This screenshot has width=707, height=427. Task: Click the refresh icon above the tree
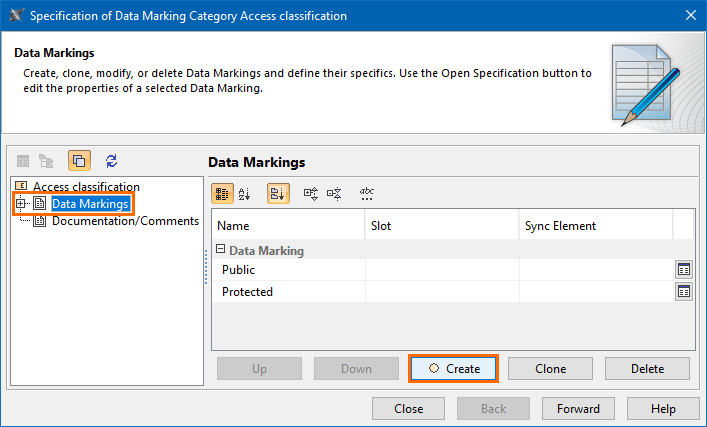point(111,161)
